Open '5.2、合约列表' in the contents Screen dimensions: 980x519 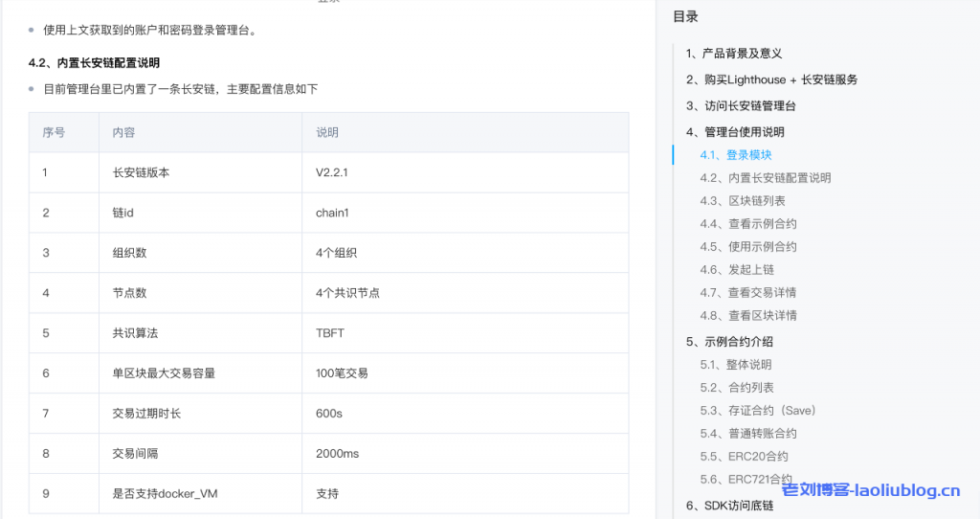[x=736, y=388]
